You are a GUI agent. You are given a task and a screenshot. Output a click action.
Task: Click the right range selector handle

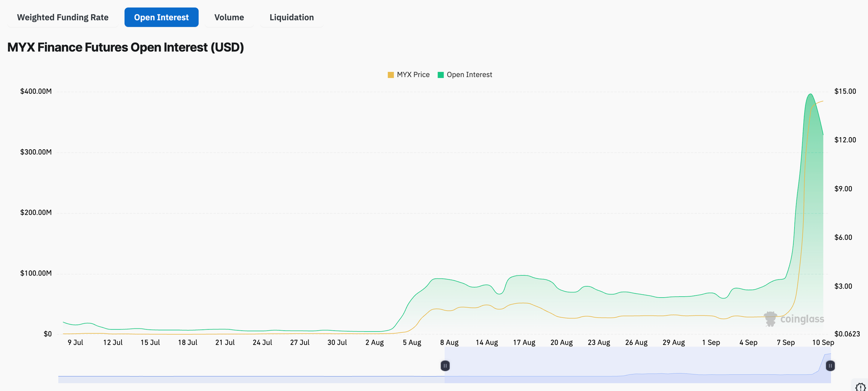830,366
